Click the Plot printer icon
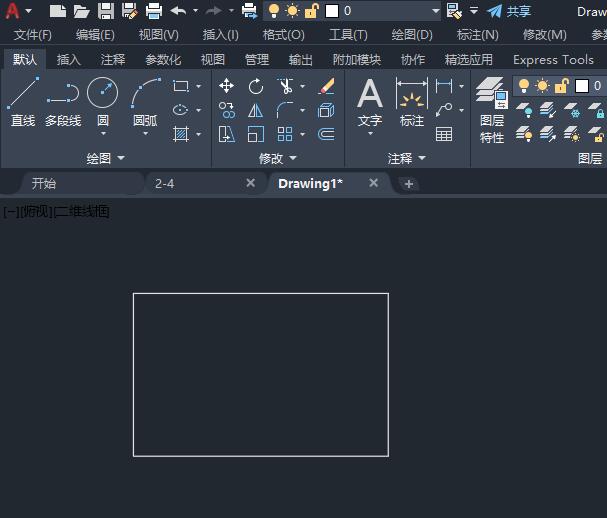This screenshot has width=607, height=518. [154, 11]
